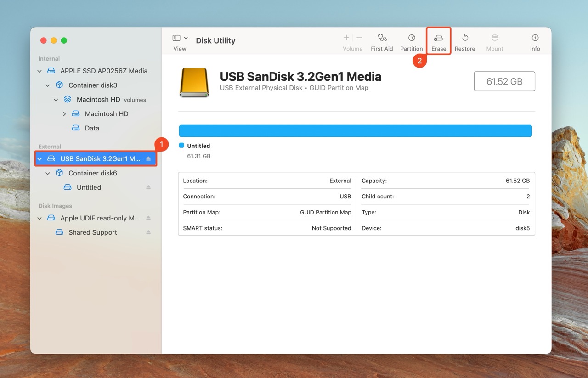
Task: Collapse the USB SanDisk 3.2Gen1 Media entry
Action: (x=40, y=159)
